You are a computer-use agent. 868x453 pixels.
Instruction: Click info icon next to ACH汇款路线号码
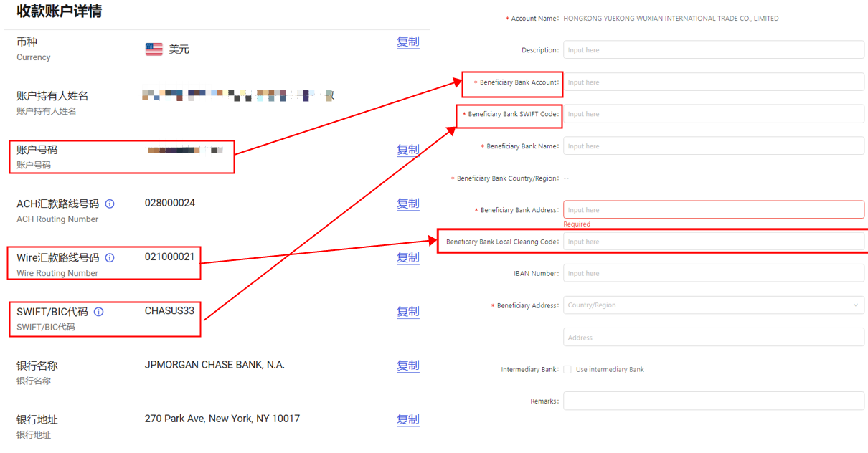(x=110, y=204)
